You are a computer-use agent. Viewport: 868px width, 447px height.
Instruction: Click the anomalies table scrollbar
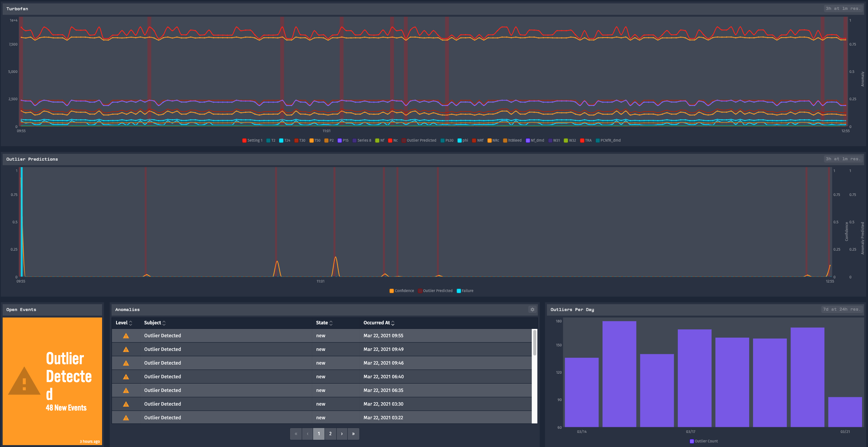coord(534,343)
